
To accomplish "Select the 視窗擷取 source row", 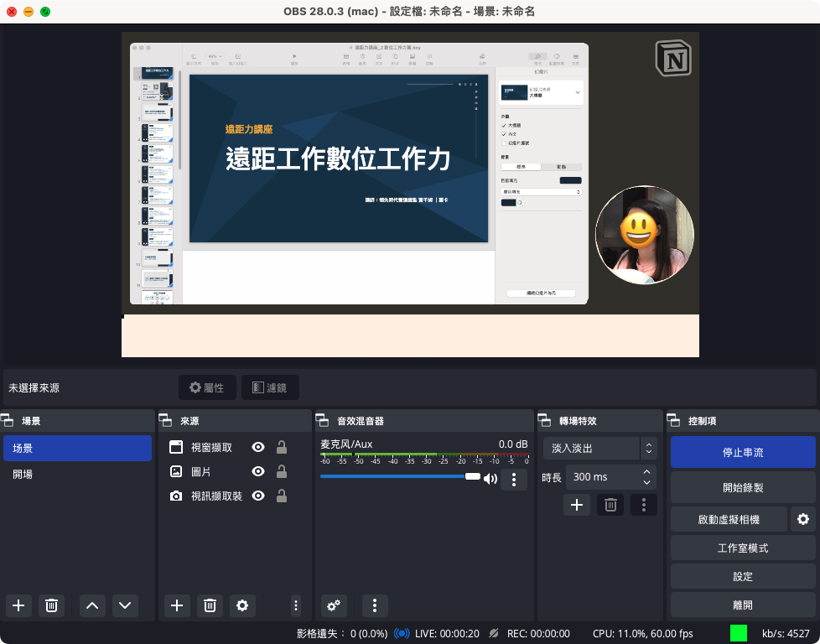I will pyautogui.click(x=235, y=447).
